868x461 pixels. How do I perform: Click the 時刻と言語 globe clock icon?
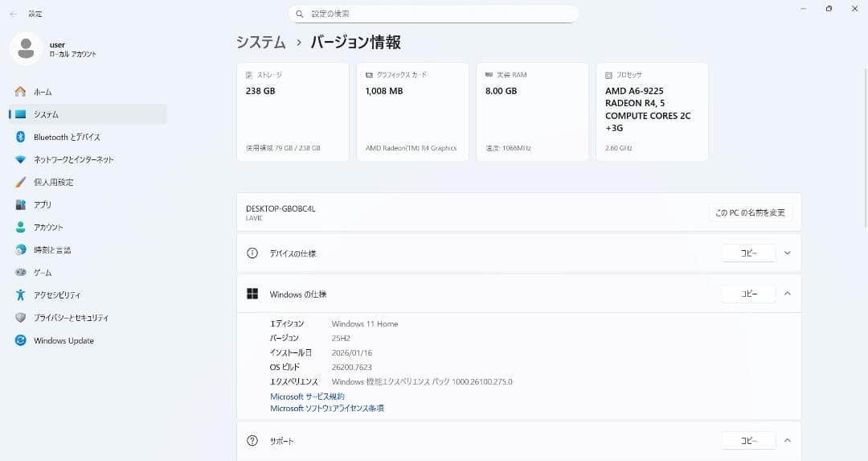click(x=20, y=250)
